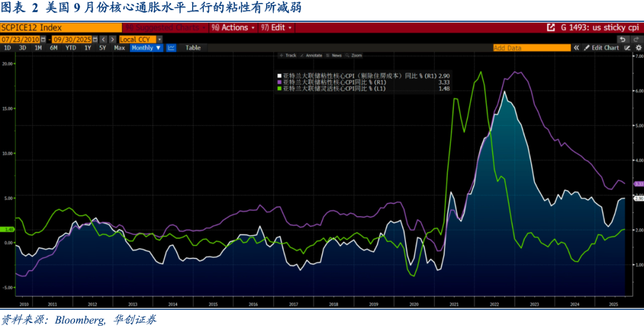Select the 1D range tab
Viewport: 644px width, 326px height.
tap(7, 48)
